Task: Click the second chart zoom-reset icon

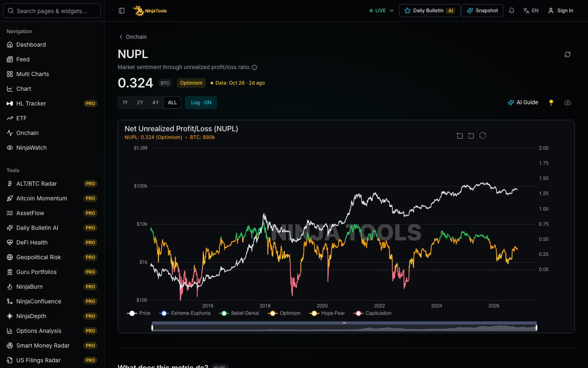Action: 471,135
